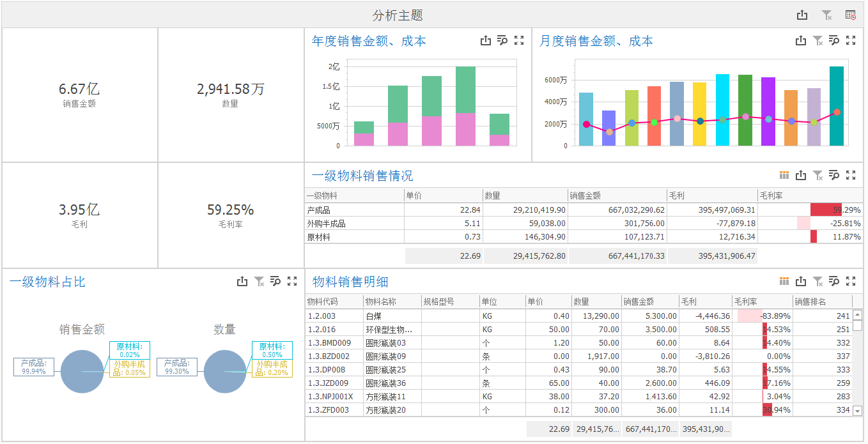
Task: Open inspect data for the 月度销售金额、成本 chart
Action: coord(833,41)
